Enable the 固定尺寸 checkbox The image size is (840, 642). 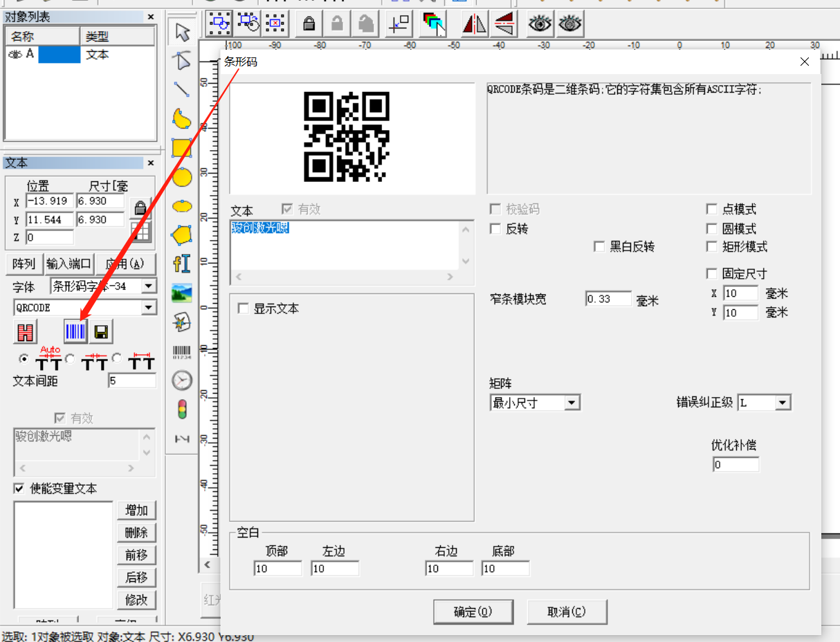point(711,273)
